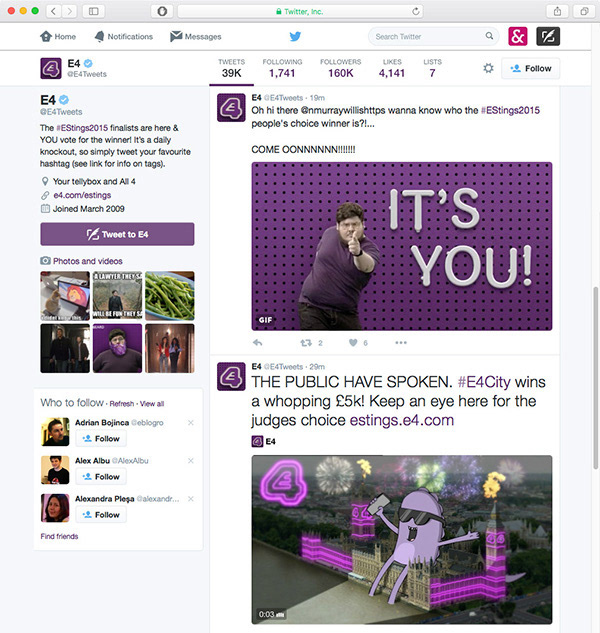The width and height of the screenshot is (600, 633).
Task: Open the compose tweet icon
Action: 548,36
